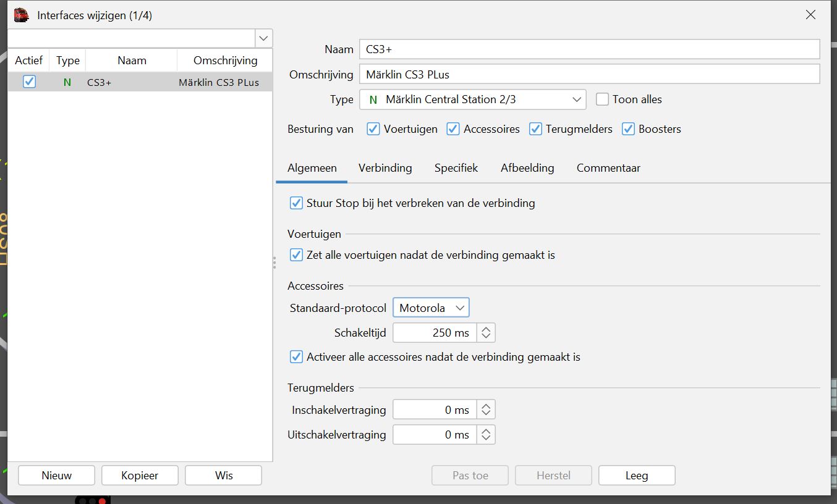Click the Inschakelvertraging 0 ms field
This screenshot has width=837, height=504.
pyautogui.click(x=435, y=410)
